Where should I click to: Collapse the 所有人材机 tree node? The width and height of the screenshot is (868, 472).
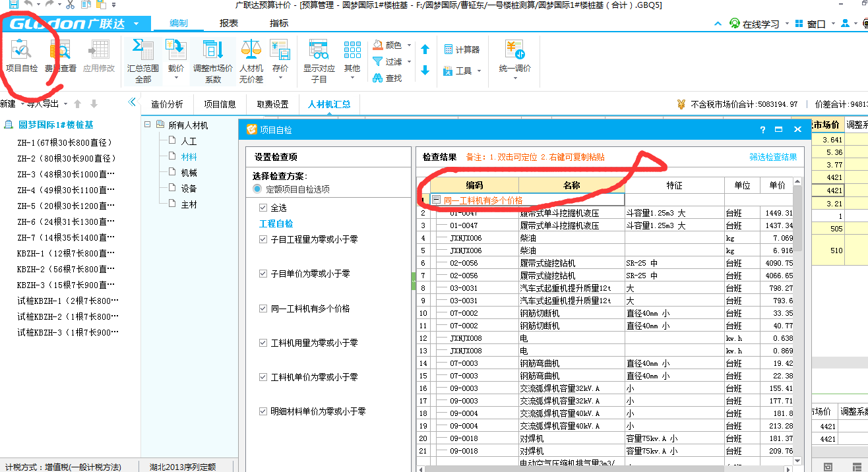tap(147, 125)
